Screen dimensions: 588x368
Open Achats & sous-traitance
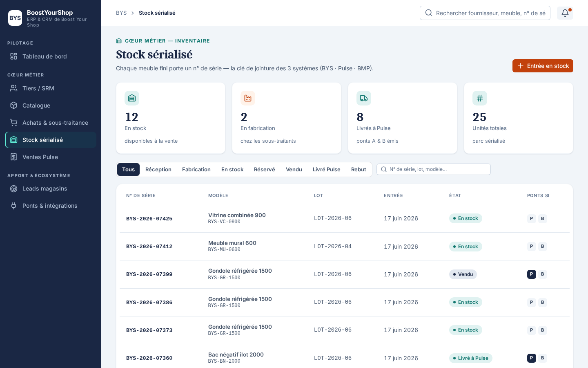pos(51,123)
